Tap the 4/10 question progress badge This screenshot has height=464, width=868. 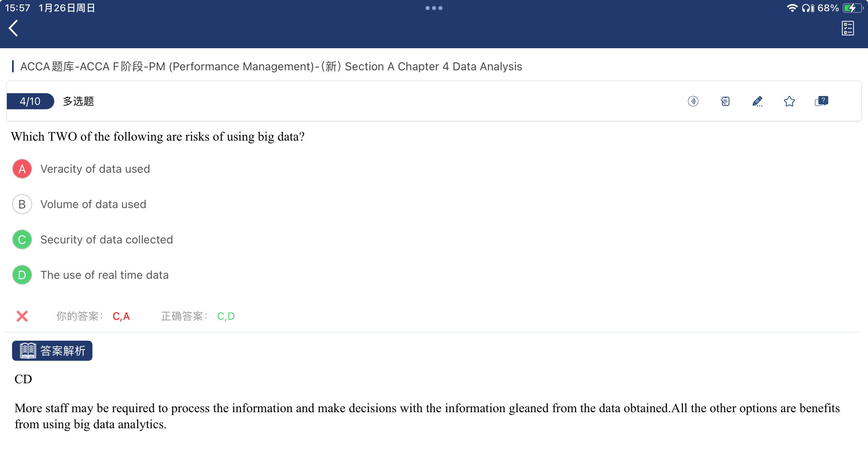[x=30, y=101]
